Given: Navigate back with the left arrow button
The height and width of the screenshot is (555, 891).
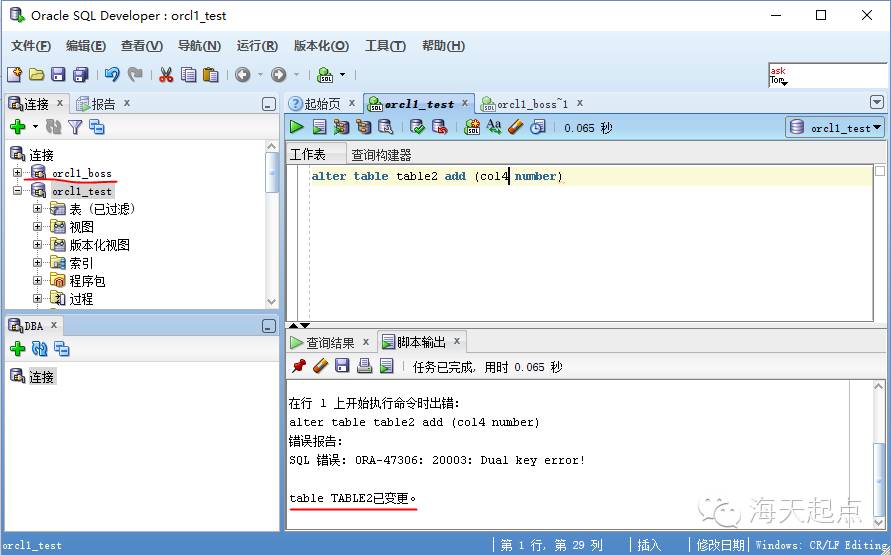Looking at the screenshot, I should click(243, 74).
